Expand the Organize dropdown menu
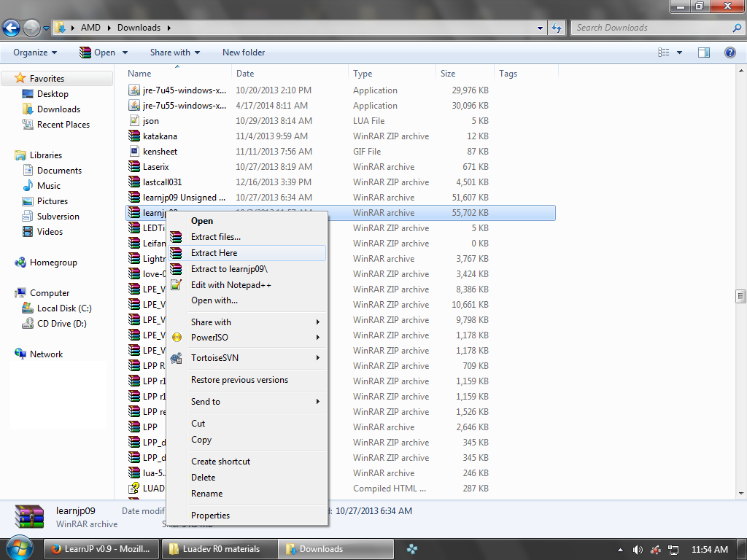This screenshot has height=560, width=747. [35, 52]
